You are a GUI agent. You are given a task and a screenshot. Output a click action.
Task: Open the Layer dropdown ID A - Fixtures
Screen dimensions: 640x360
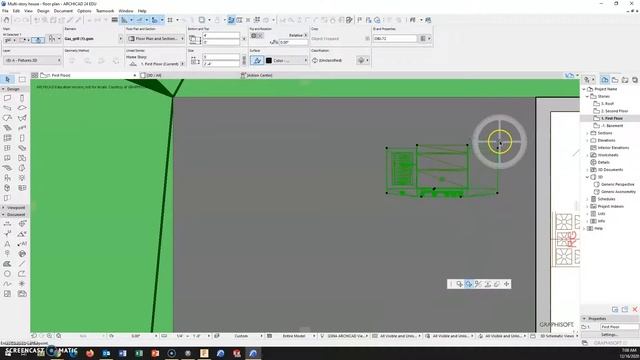32,60
